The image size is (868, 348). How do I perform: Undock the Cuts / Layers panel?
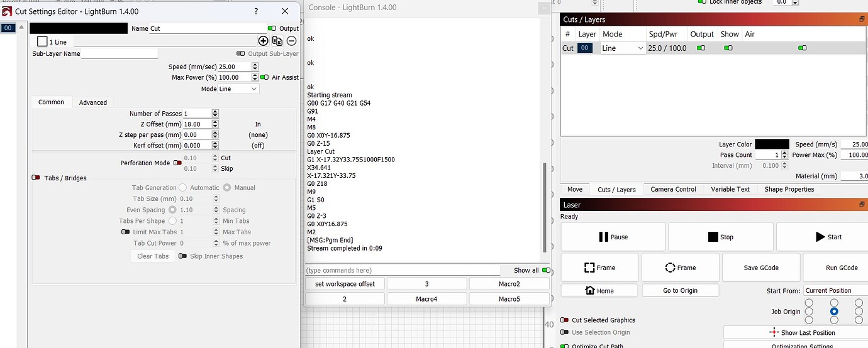pyautogui.click(x=862, y=19)
